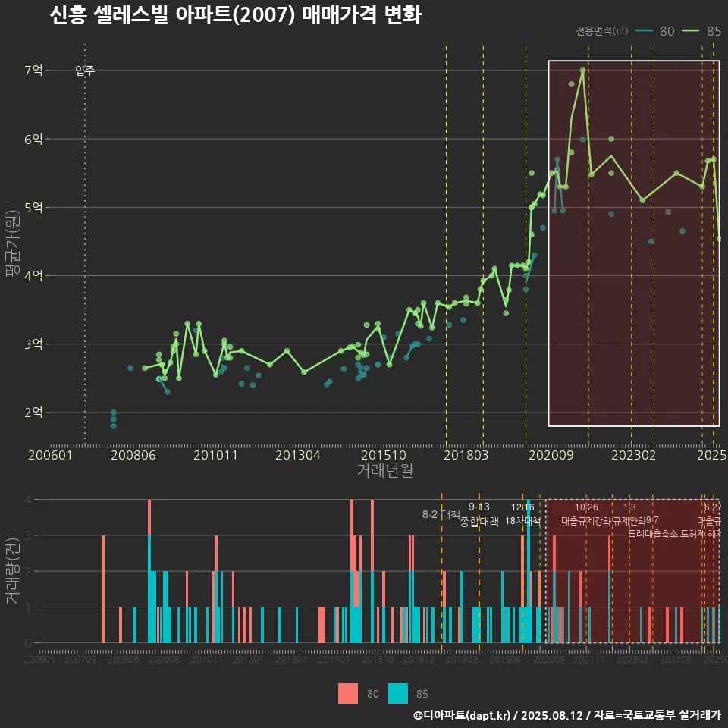Click the 12·16 18차대책 policy annotation
Viewport: 728px width, 728px height.
pos(522,513)
